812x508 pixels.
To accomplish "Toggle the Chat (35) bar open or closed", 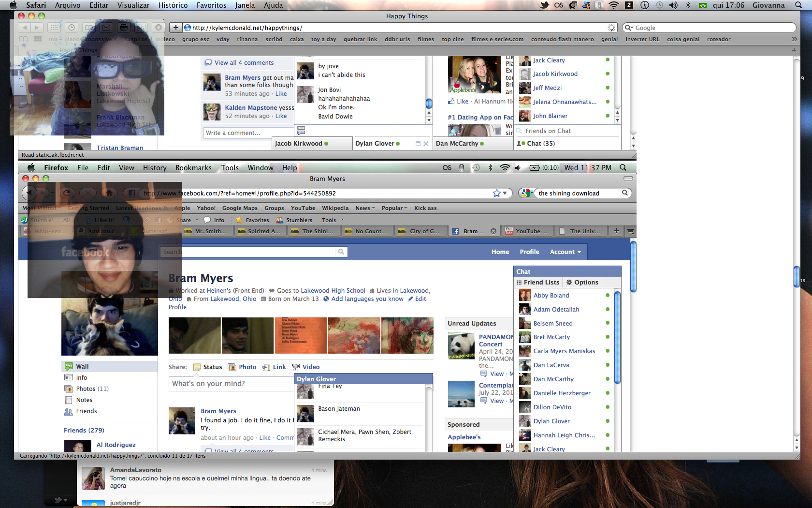I will point(567,144).
